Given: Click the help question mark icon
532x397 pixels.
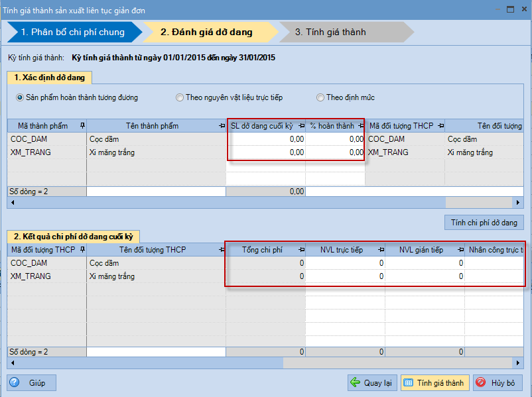Looking at the screenshot, I should tap(14, 382).
